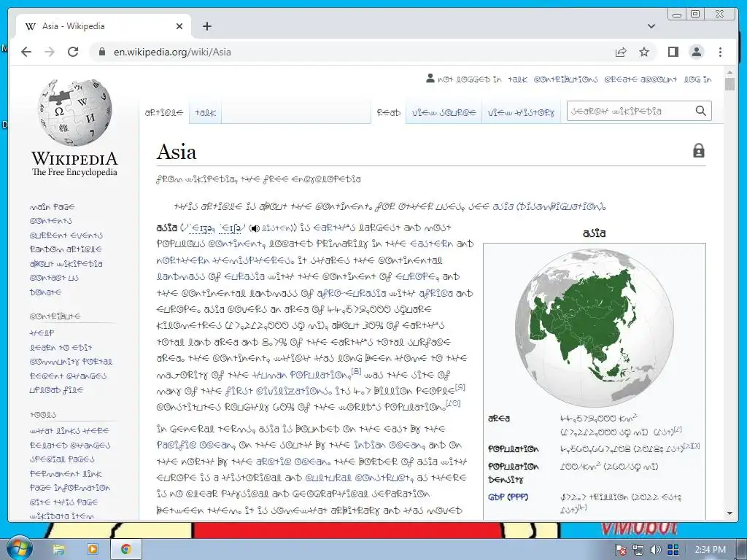Open Random article in sidebar

(65, 249)
